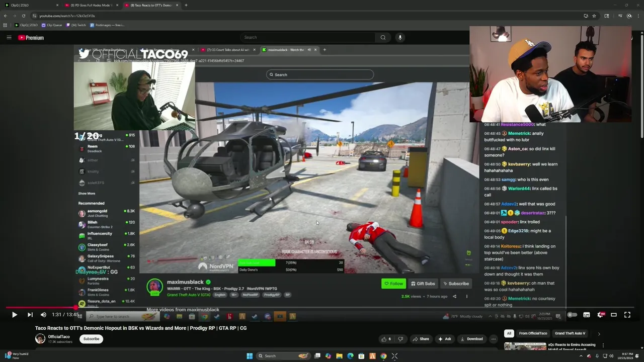Open the Postimages bookmark
Image resolution: width=644 pixels, height=362 pixels.
(x=107, y=25)
